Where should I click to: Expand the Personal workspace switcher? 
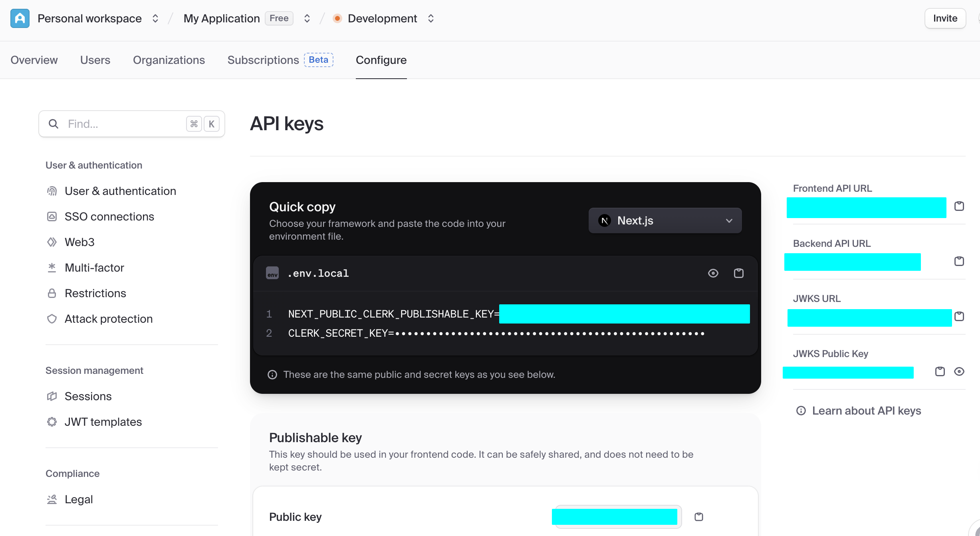pos(155,18)
